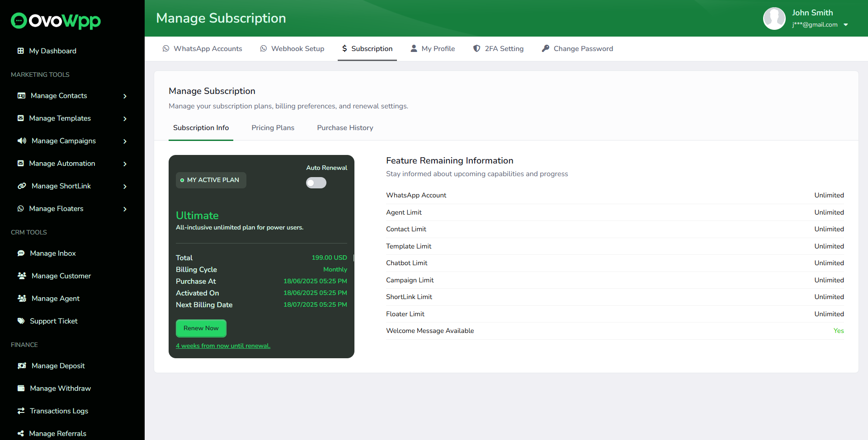This screenshot has width=868, height=440.
Task: Click the 199.00 USD total value
Action: (x=330, y=257)
